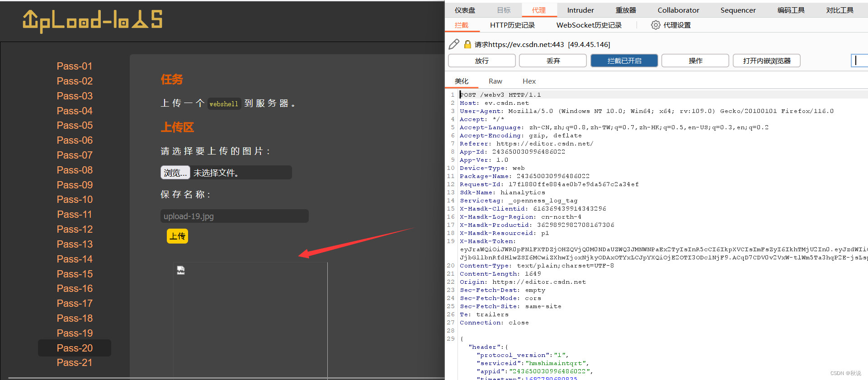Screen dimensions: 868x380
Task: Open Pass-01 in the sidebar
Action: (75, 66)
